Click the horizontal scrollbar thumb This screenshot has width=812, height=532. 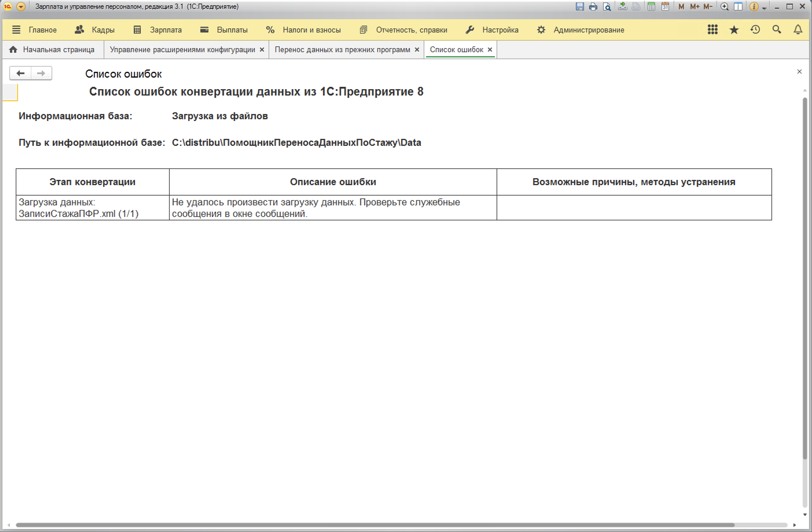point(375,525)
